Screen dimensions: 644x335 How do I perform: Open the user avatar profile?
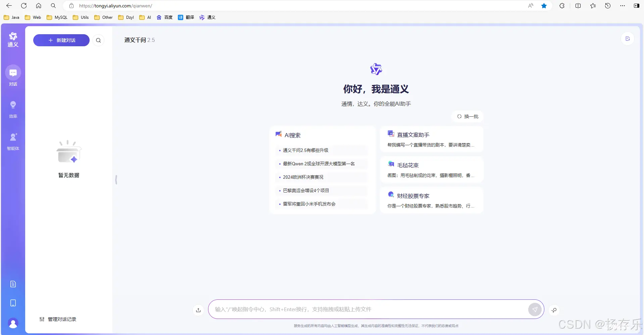coord(13,323)
